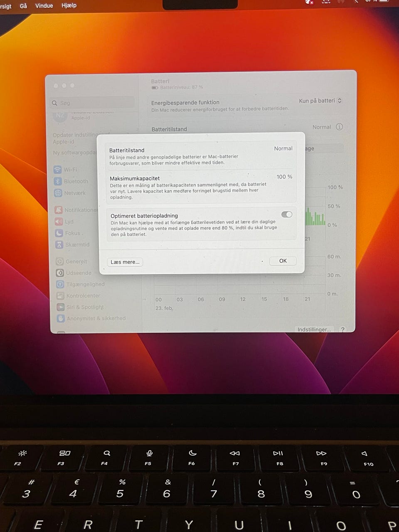
Task: Click the Ny softwareopdatering sidebar entry
Action: click(75, 153)
